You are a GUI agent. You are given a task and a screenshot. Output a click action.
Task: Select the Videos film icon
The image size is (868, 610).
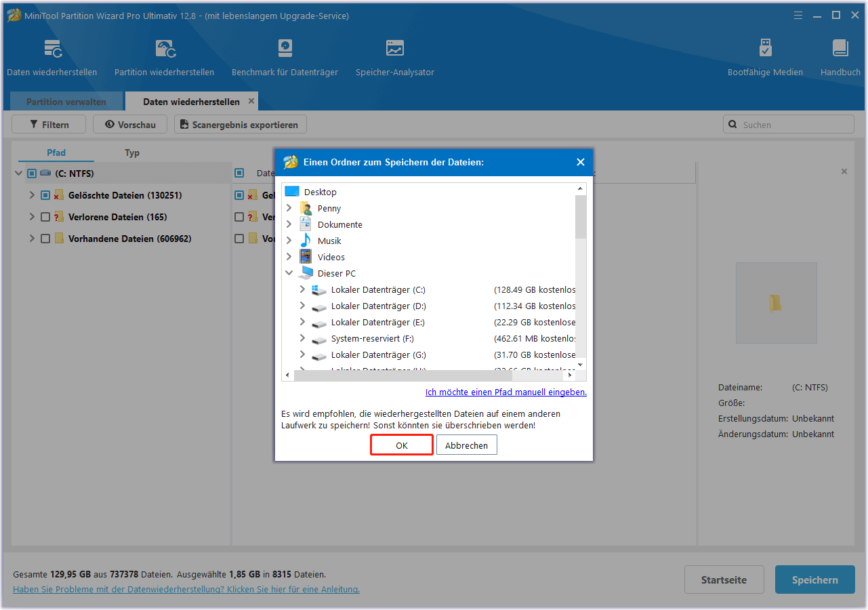click(x=306, y=257)
